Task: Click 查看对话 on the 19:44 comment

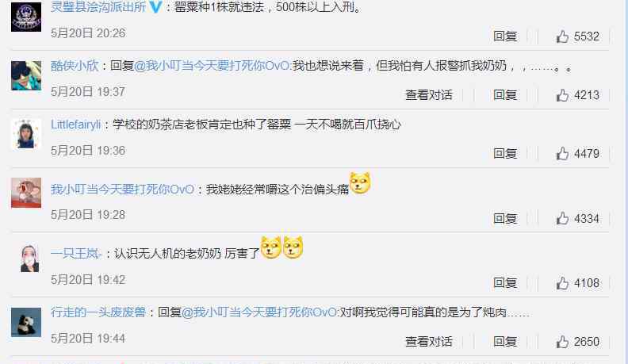Action: pos(428,342)
